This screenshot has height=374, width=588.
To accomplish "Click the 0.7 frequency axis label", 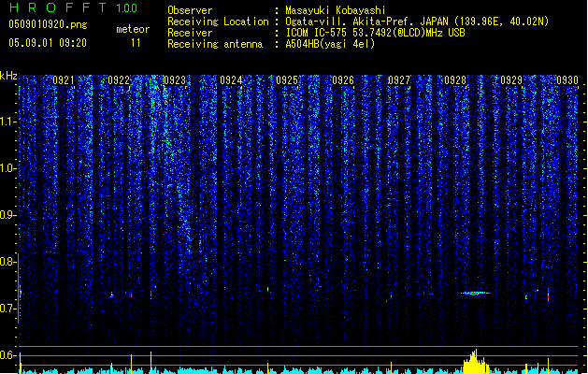I will (x=7, y=309).
